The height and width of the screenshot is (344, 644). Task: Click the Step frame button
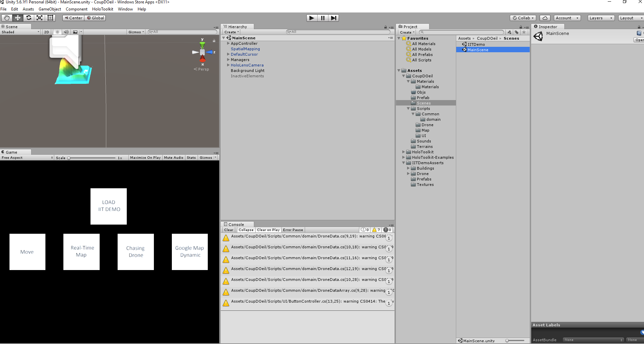[x=334, y=18]
